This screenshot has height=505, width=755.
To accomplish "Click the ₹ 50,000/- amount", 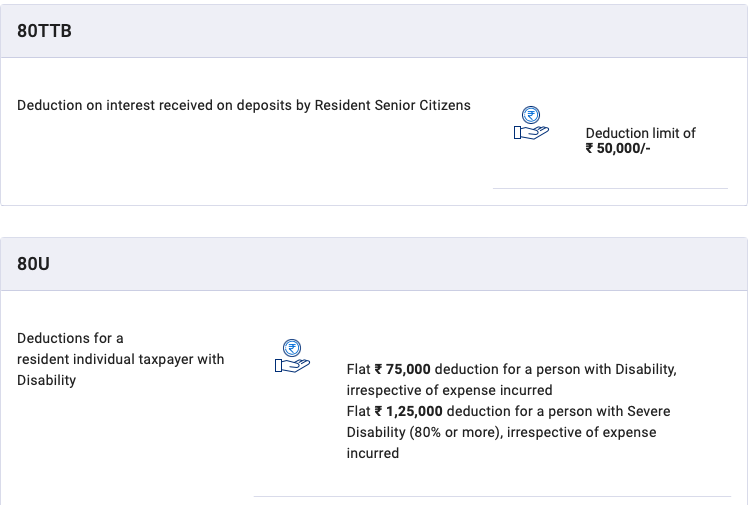I will [x=618, y=148].
